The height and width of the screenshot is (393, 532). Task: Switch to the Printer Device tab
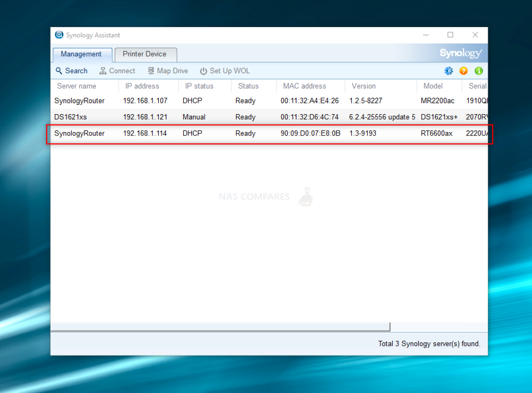point(145,54)
